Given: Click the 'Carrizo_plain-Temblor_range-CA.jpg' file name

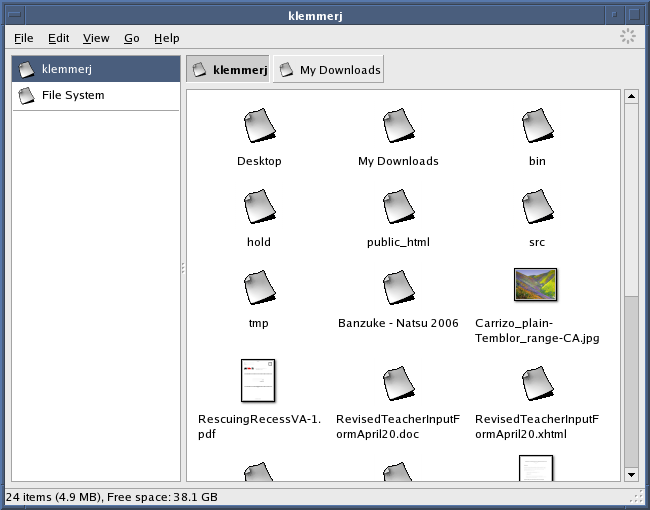Looking at the screenshot, I should 537,330.
